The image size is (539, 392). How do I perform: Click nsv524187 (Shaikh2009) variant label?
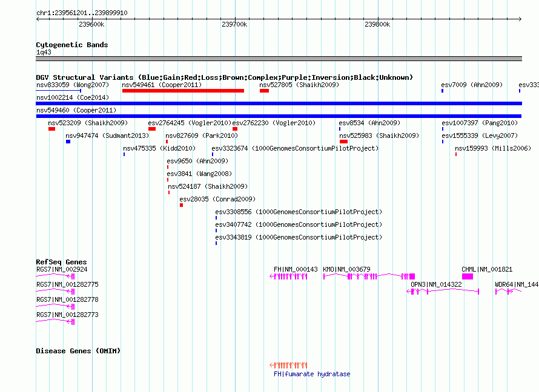pyautogui.click(x=208, y=186)
